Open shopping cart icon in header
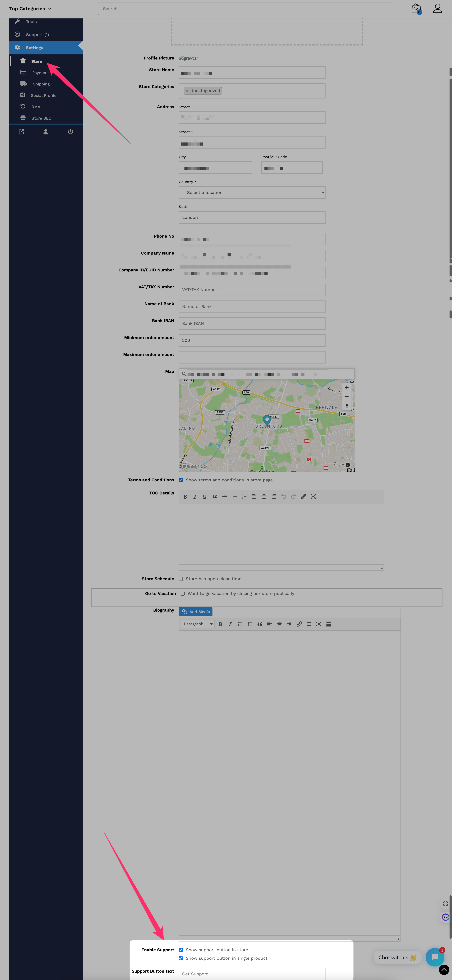The width and height of the screenshot is (452, 980). coord(416,9)
